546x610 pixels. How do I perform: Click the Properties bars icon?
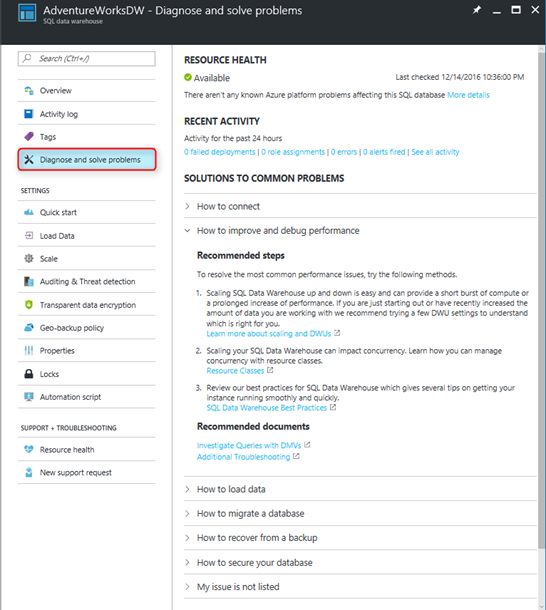[x=29, y=351]
